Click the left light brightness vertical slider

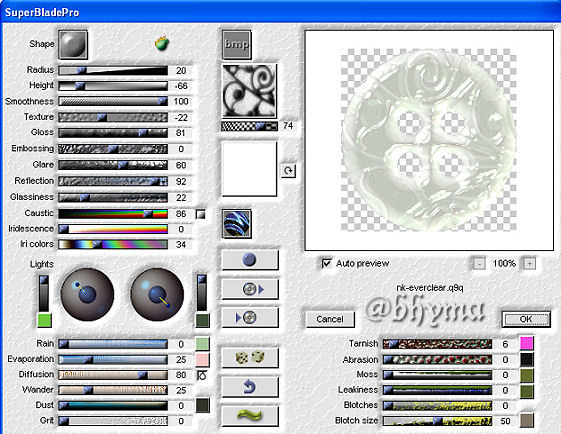point(44,293)
